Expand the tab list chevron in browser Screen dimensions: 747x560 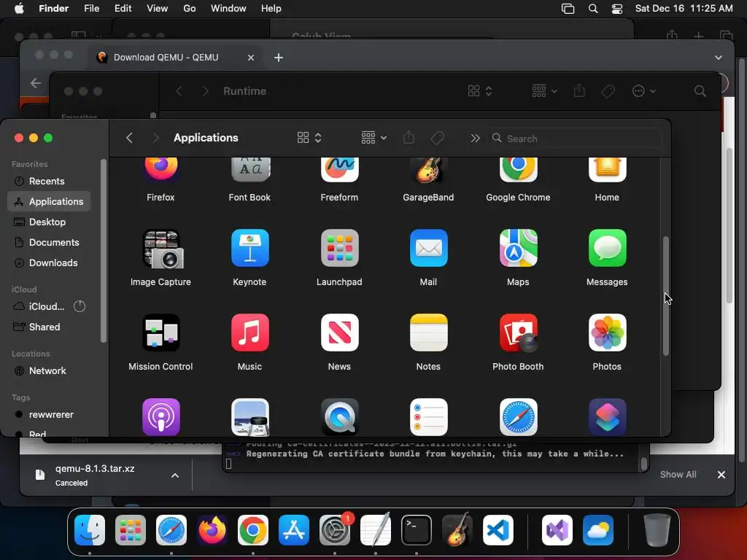[x=719, y=58]
